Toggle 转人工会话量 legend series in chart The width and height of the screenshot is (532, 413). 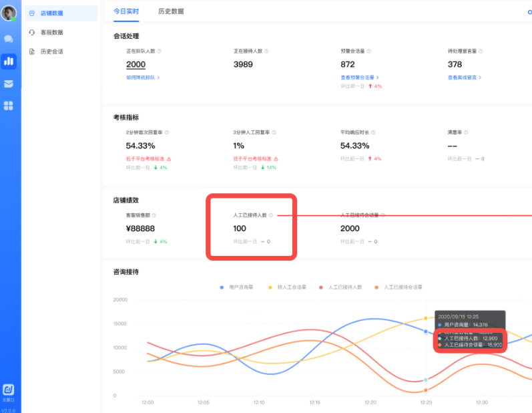(287, 287)
